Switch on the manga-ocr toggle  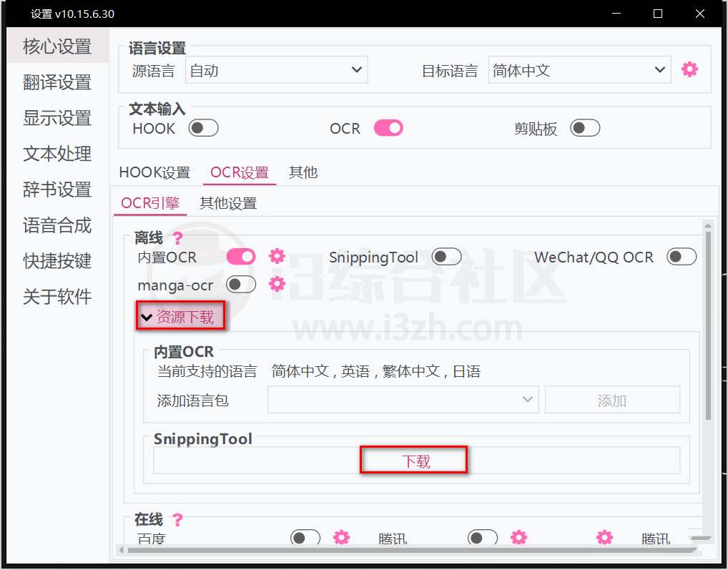[x=240, y=285]
